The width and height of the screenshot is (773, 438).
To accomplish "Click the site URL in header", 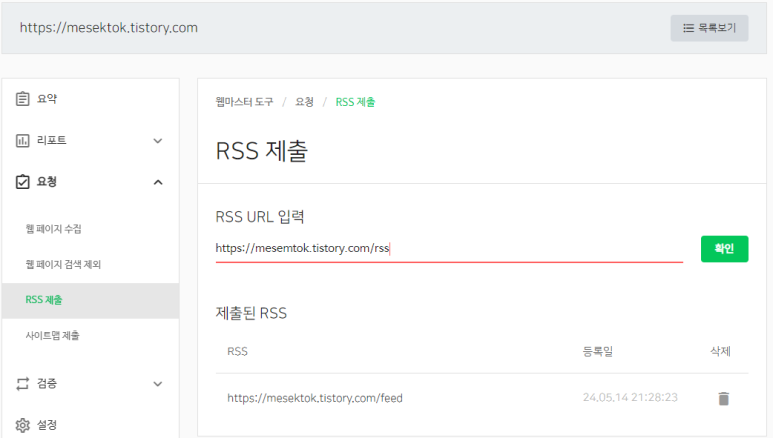I will click(x=108, y=28).
